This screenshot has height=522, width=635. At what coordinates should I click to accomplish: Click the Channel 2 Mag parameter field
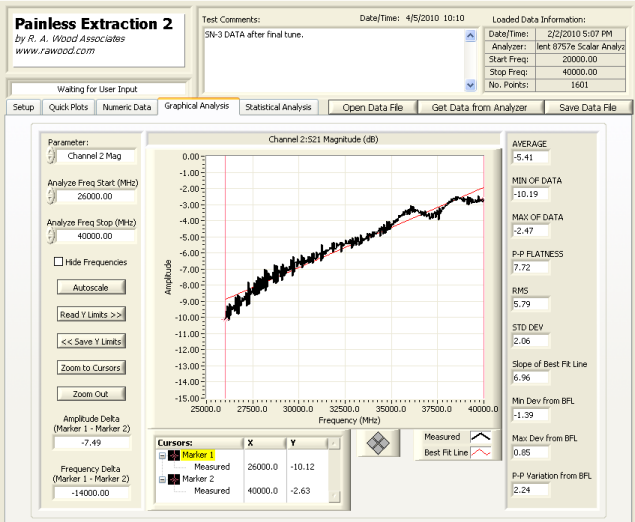click(x=96, y=156)
